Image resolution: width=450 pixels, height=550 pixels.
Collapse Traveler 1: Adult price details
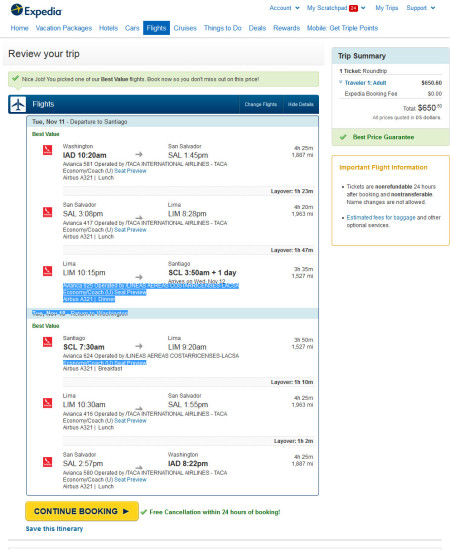(x=362, y=83)
